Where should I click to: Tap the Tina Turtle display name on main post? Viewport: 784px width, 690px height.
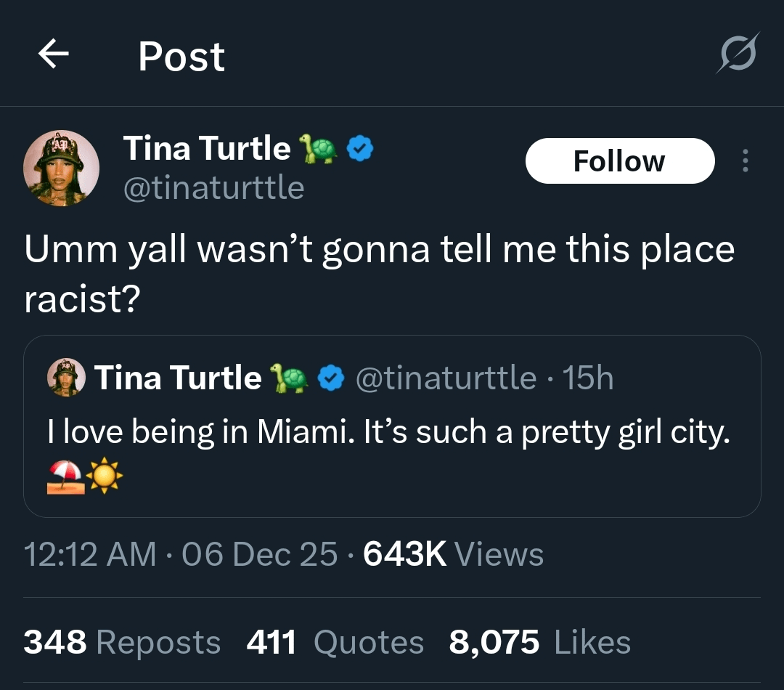(207, 149)
